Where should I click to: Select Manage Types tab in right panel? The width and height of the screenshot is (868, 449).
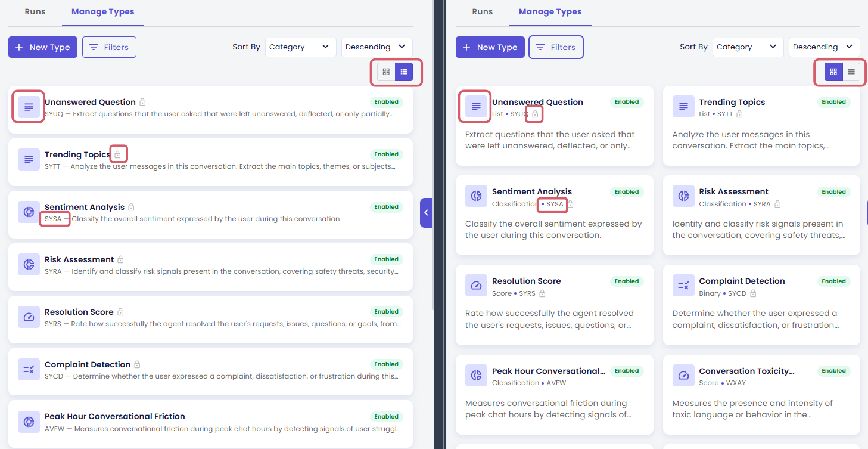[x=550, y=12]
